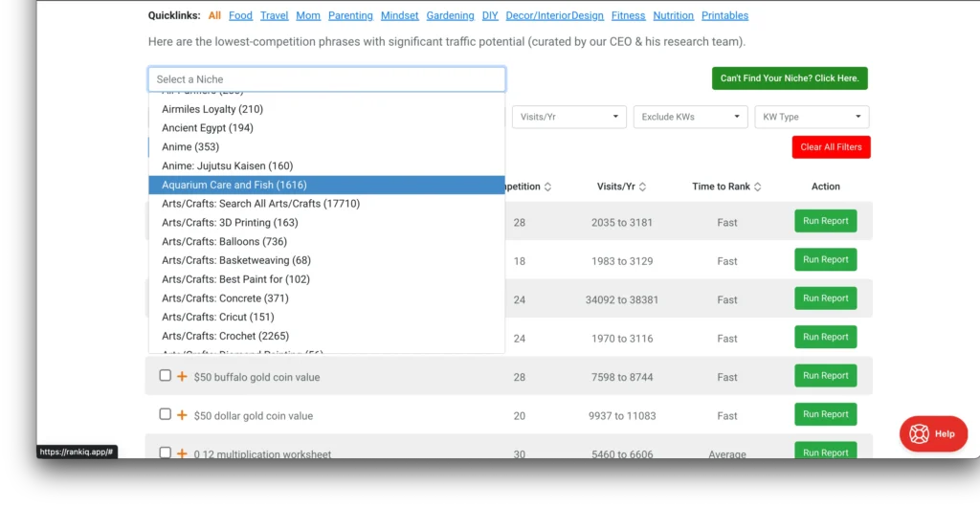980x507 pixels.
Task: Select the All quicklink
Action: click(214, 15)
